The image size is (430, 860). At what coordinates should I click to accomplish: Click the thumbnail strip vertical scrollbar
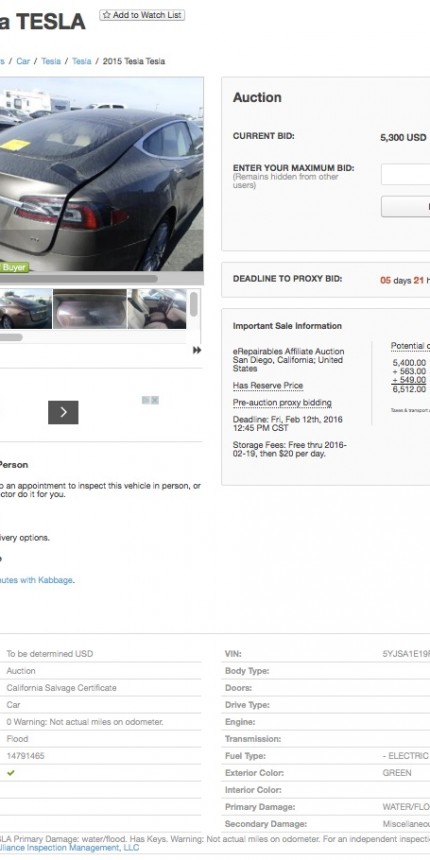(x=194, y=304)
